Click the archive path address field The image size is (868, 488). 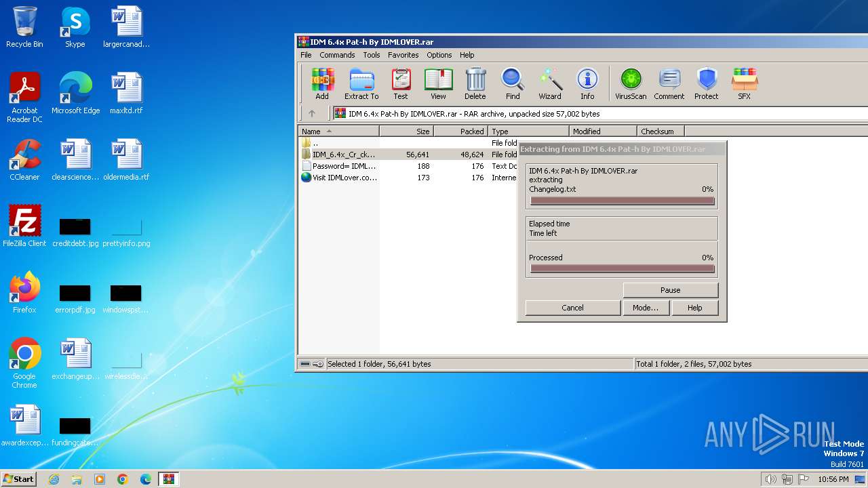[x=600, y=114]
